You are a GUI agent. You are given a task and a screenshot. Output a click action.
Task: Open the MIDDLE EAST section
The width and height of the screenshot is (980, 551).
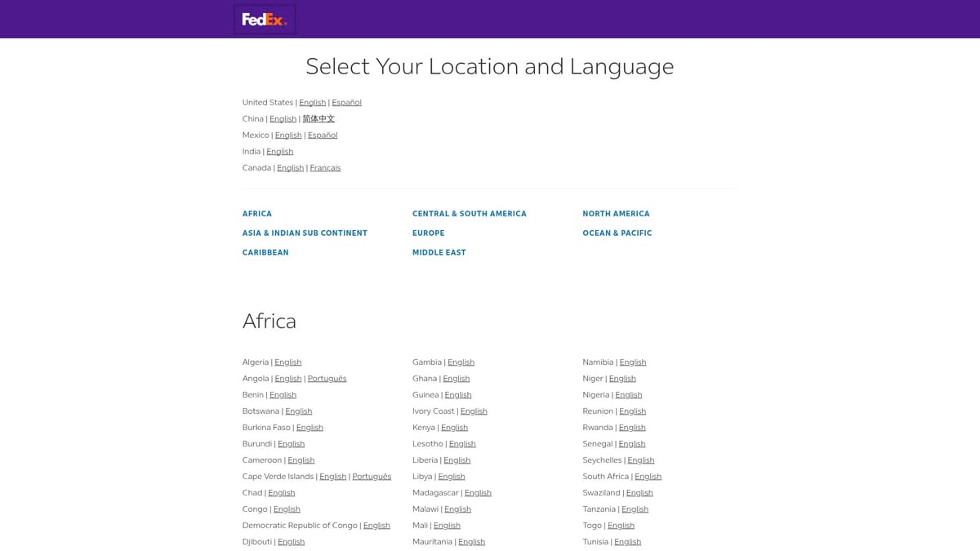[439, 252]
